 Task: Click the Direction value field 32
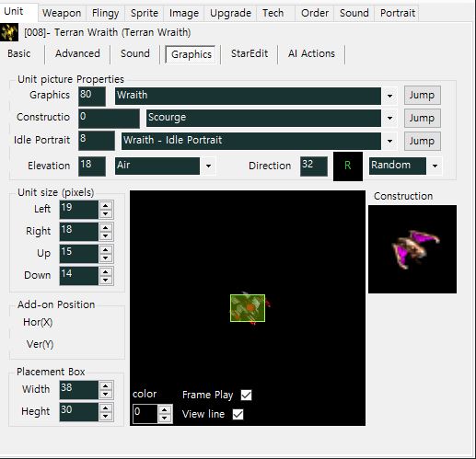[314, 166]
